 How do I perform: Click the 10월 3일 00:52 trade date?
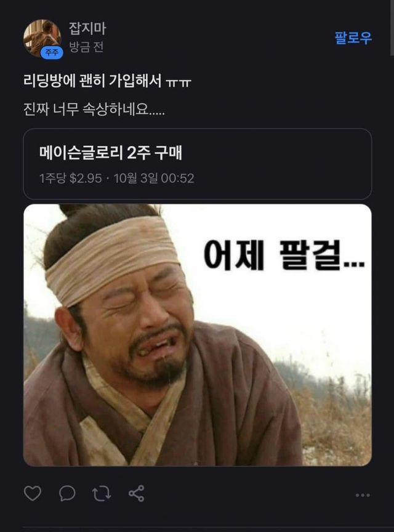point(154,178)
